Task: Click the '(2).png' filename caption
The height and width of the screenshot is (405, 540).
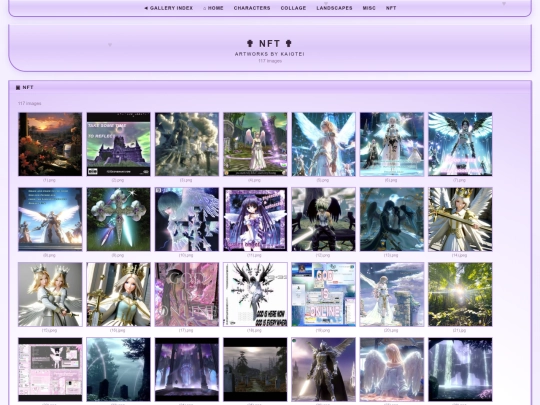Action: click(117, 180)
